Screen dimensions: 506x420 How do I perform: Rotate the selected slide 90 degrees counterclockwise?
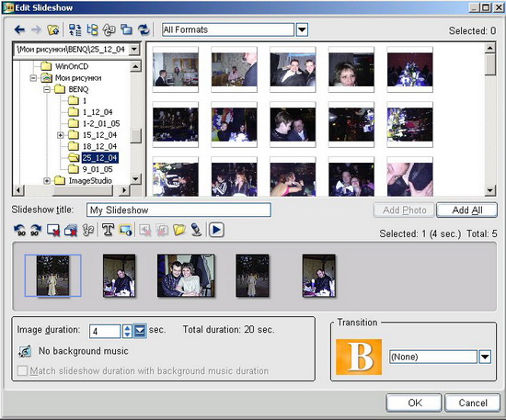(19, 230)
